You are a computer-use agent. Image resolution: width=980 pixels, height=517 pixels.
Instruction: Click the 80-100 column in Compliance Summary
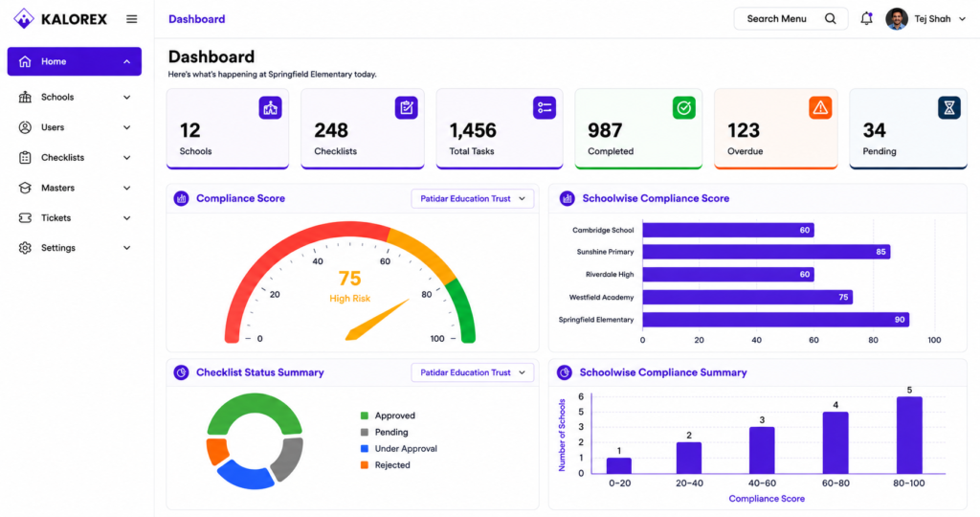coord(909,435)
